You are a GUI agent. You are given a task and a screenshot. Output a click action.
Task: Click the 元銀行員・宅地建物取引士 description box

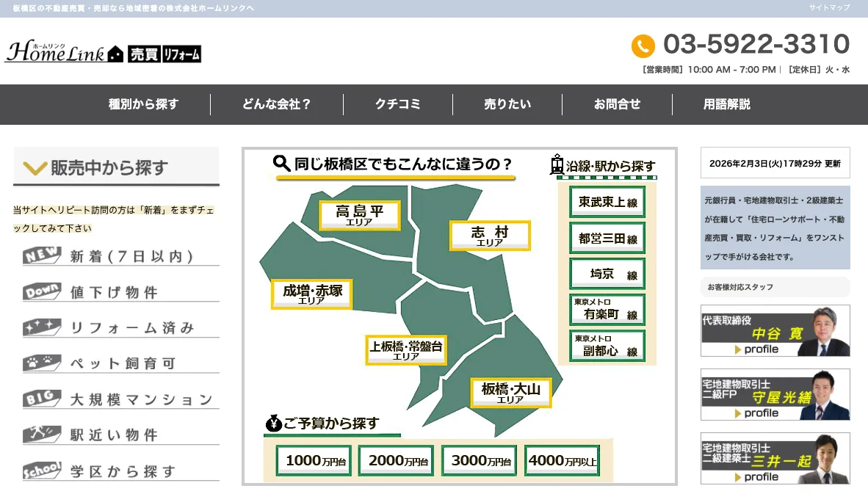click(775, 228)
